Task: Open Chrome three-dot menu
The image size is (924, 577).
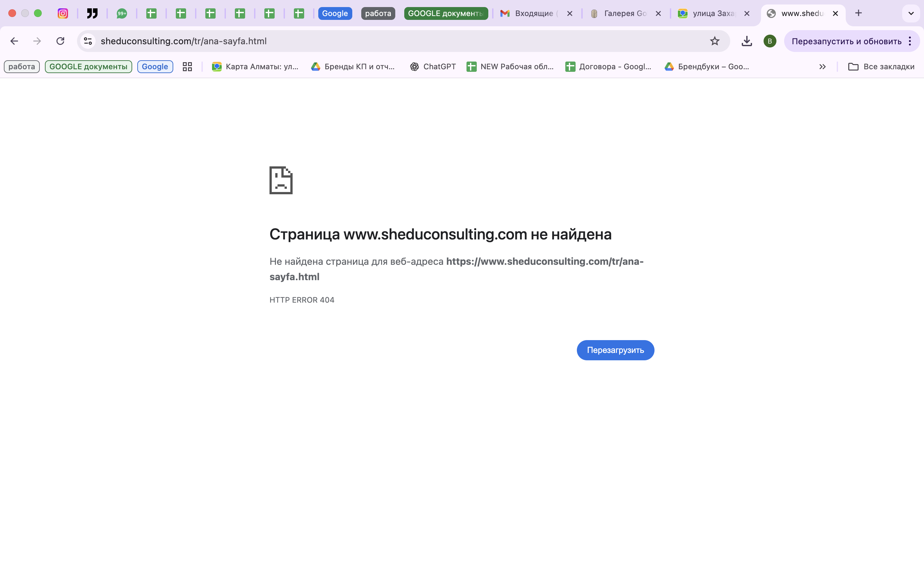Action: [x=910, y=41]
